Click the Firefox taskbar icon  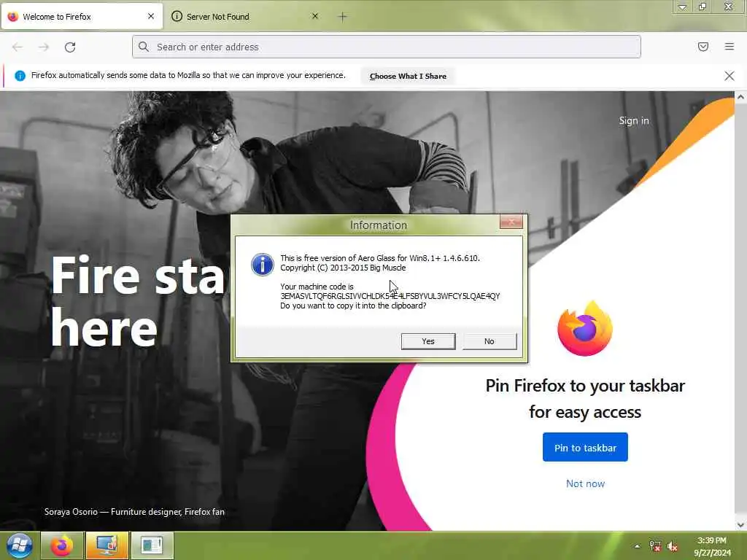[63, 545]
